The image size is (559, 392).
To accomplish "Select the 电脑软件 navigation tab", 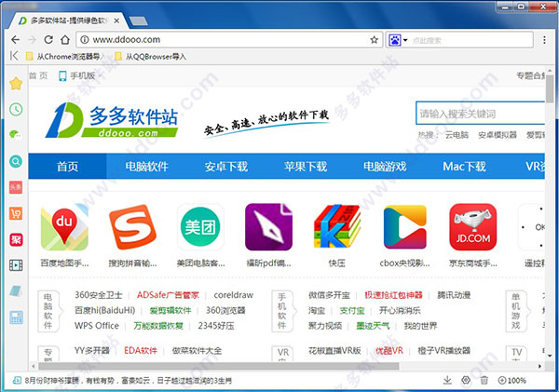I will 146,167.
